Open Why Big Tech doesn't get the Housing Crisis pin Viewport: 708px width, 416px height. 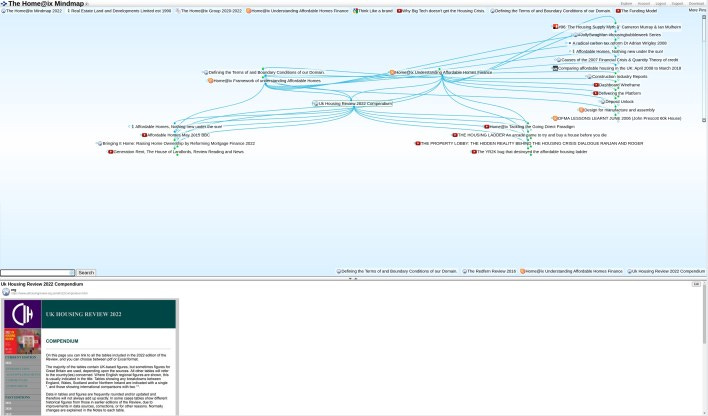(x=441, y=11)
